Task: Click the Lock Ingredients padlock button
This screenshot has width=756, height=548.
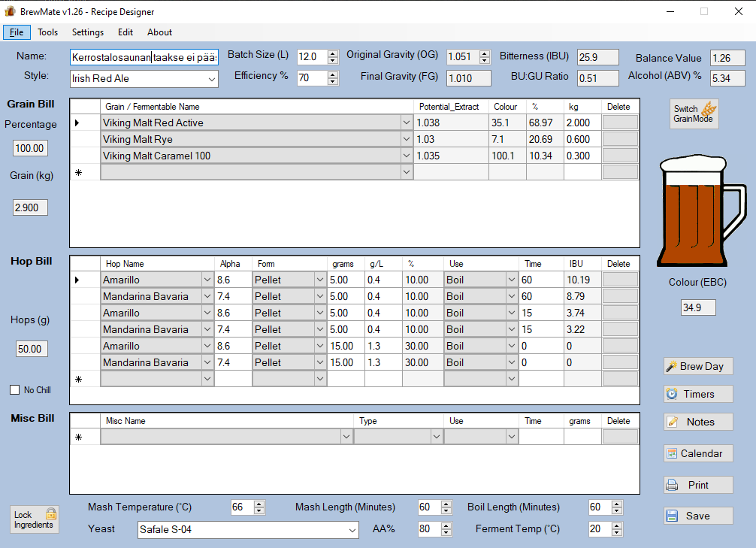Action: [x=35, y=519]
